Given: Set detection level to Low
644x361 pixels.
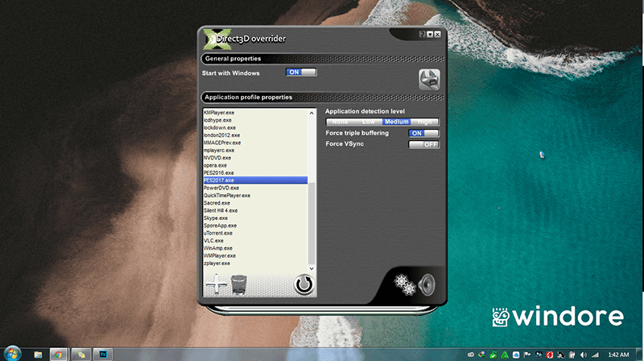Looking at the screenshot, I should coord(369,122).
